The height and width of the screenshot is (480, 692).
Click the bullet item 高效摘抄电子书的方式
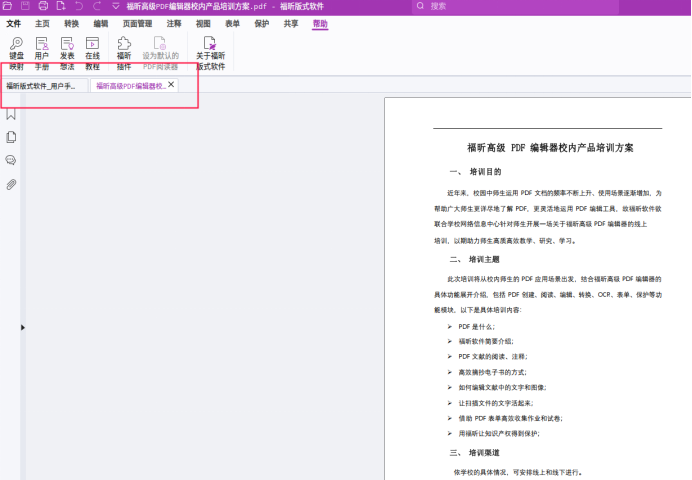point(493,372)
